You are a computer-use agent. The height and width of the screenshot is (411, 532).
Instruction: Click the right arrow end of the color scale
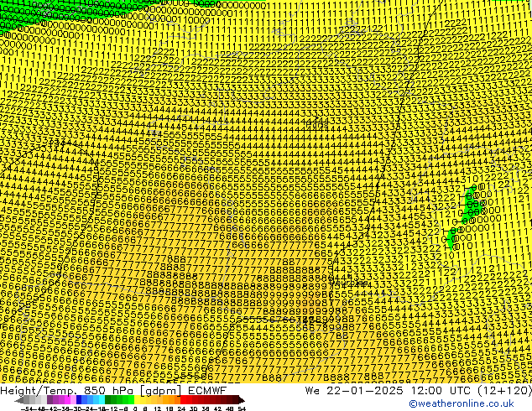pyautogui.click(x=242, y=400)
